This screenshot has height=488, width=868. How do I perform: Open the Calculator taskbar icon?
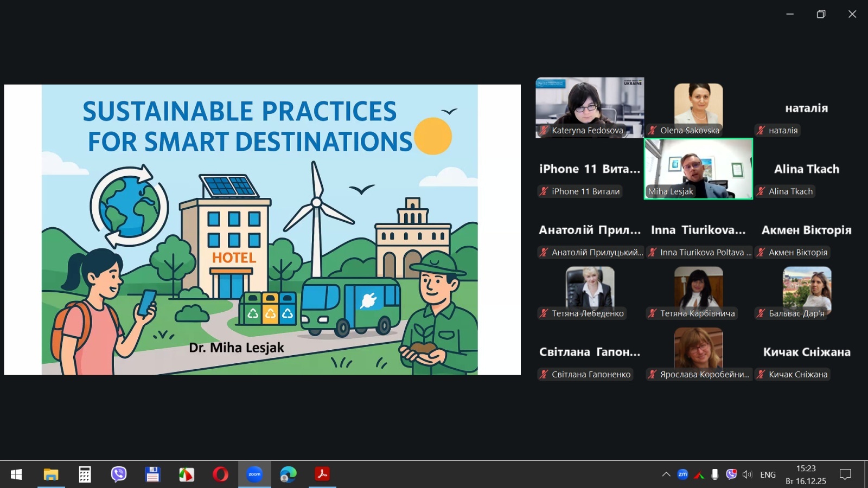pos(85,474)
